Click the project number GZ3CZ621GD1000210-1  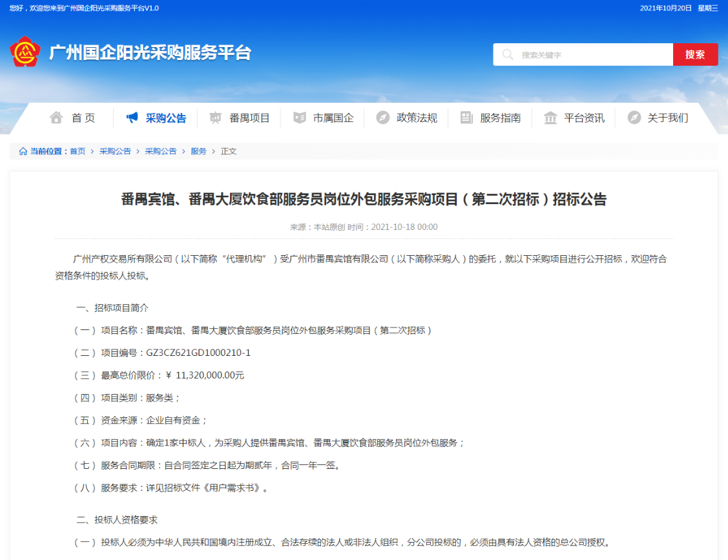(198, 353)
